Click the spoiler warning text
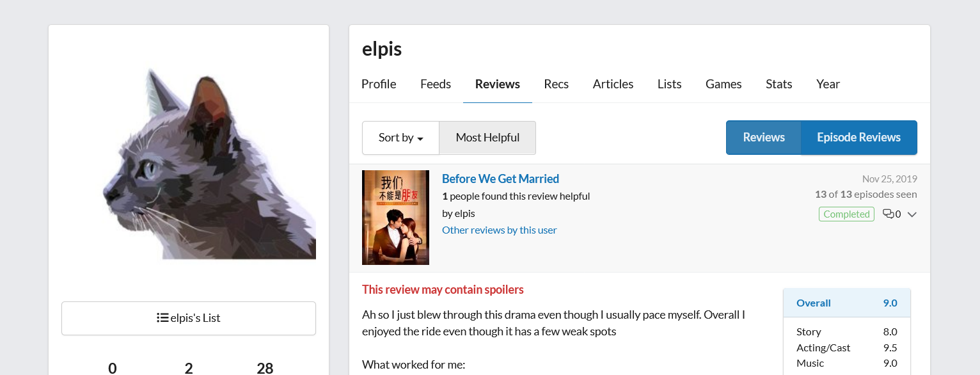 pyautogui.click(x=443, y=289)
